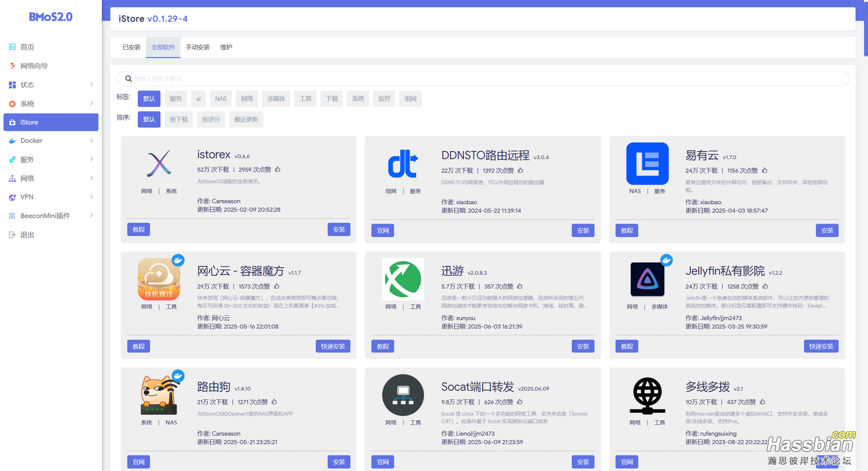This screenshot has width=868, height=471.
Task: Filter by the ai tag
Action: point(198,99)
